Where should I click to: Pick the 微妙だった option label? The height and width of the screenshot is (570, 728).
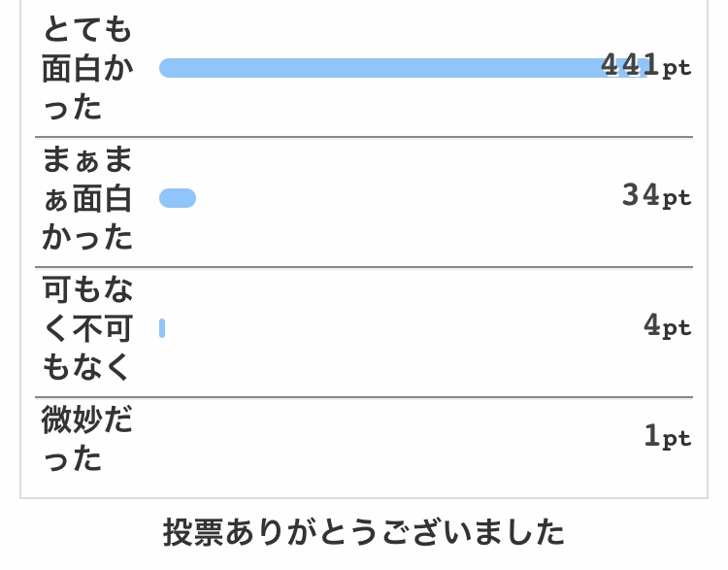point(87,439)
